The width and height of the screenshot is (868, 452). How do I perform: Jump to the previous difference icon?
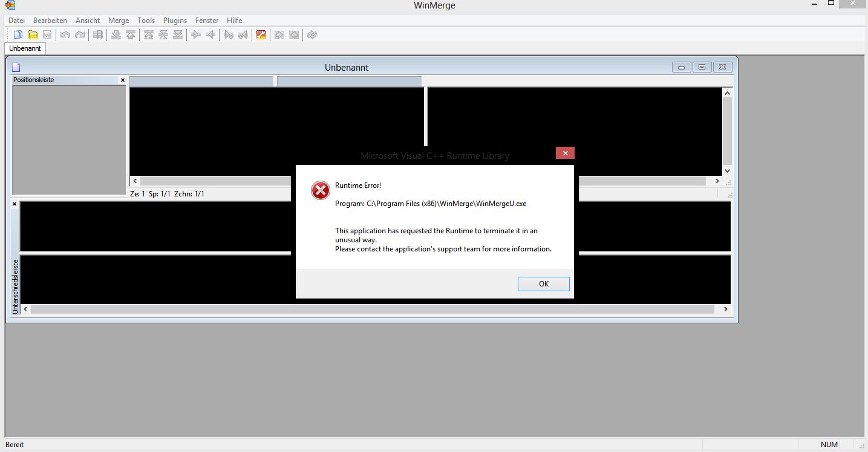coord(131,35)
